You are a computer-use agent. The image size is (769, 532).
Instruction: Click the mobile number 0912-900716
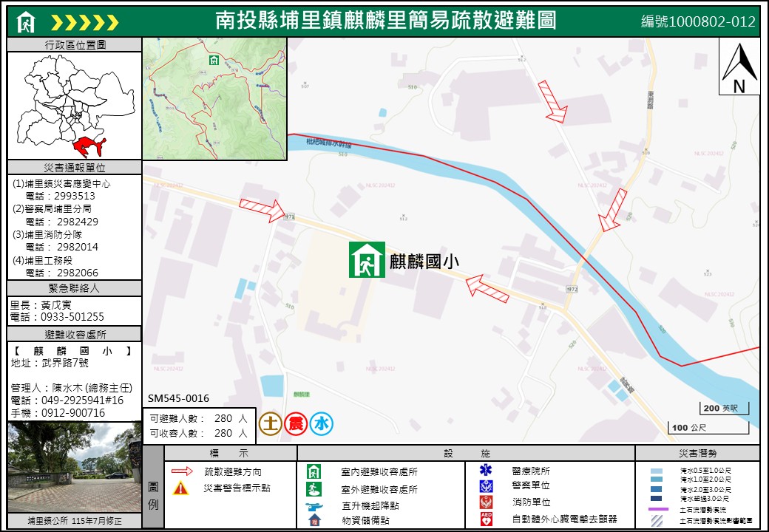click(x=73, y=413)
